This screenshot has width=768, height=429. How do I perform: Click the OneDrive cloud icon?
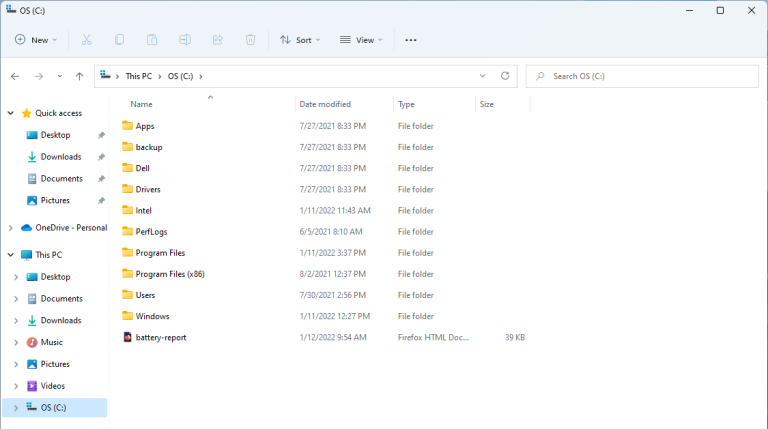coord(26,228)
